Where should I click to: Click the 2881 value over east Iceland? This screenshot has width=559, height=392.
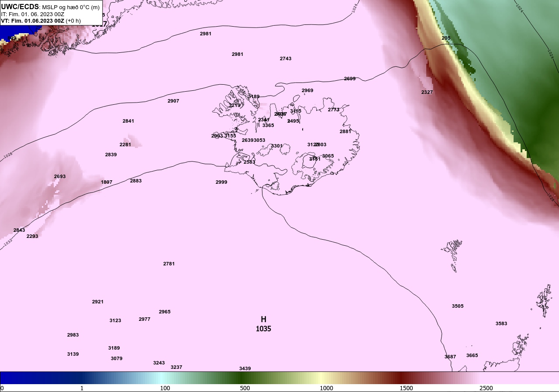(x=345, y=131)
